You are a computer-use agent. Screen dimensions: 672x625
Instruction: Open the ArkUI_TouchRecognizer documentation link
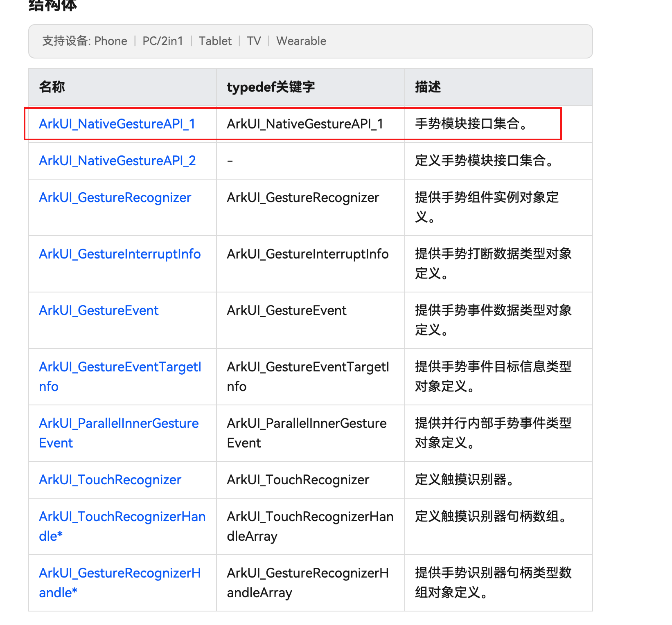click(110, 479)
